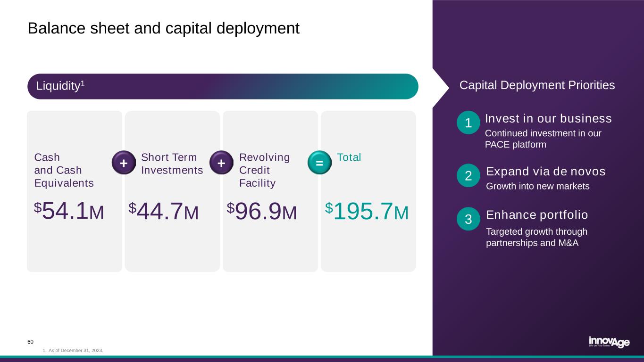
Task: Click the teal equals sign icon
Action: pyautogui.click(x=319, y=163)
